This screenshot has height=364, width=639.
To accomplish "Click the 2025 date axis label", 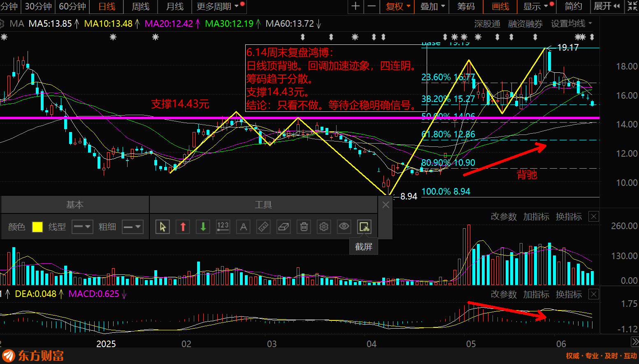I will point(106,344).
